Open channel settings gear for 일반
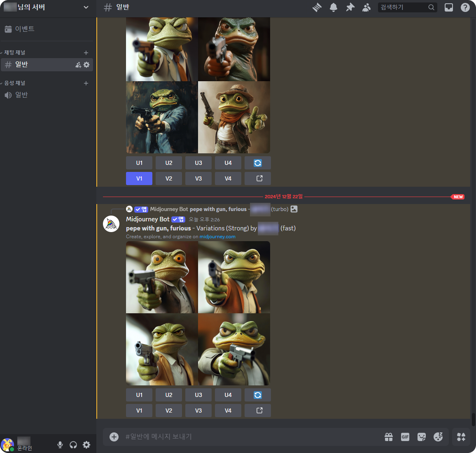This screenshot has width=476, height=453. pyautogui.click(x=86, y=65)
